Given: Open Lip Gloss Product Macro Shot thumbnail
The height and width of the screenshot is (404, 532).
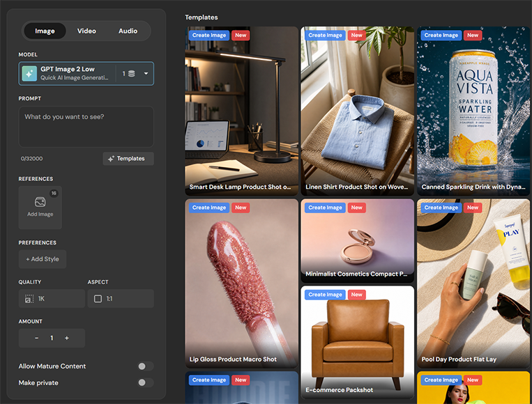Looking at the screenshot, I should click(241, 283).
